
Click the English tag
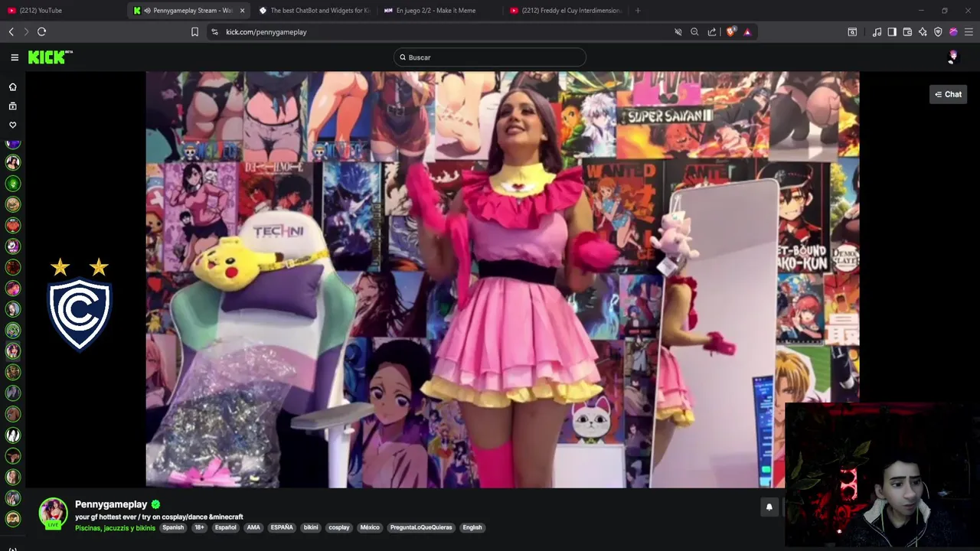(x=472, y=527)
